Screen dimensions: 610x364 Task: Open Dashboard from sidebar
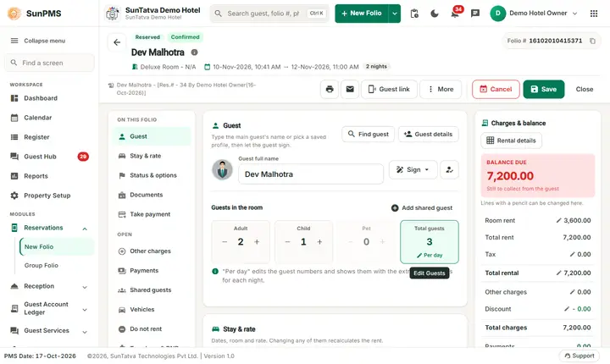tap(49, 98)
